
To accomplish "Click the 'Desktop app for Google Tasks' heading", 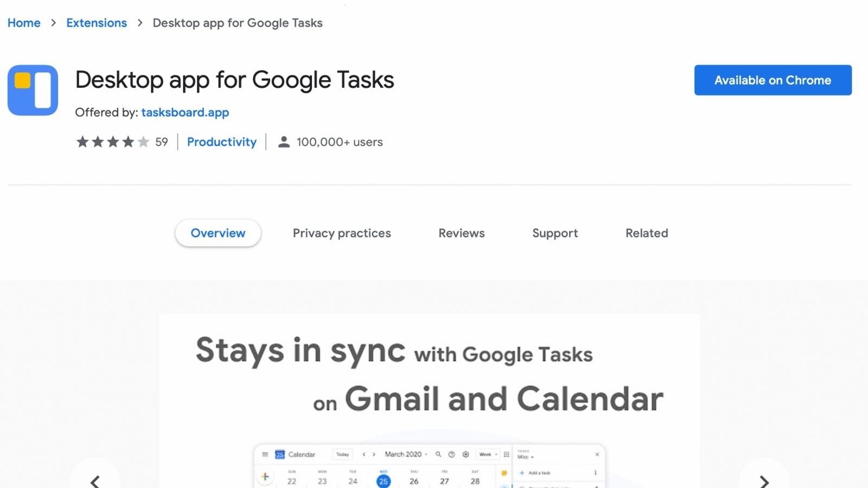I will coord(234,80).
